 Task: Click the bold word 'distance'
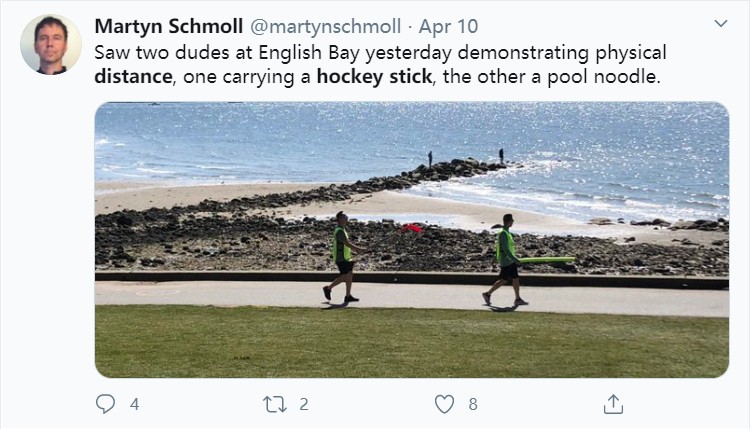(x=133, y=77)
